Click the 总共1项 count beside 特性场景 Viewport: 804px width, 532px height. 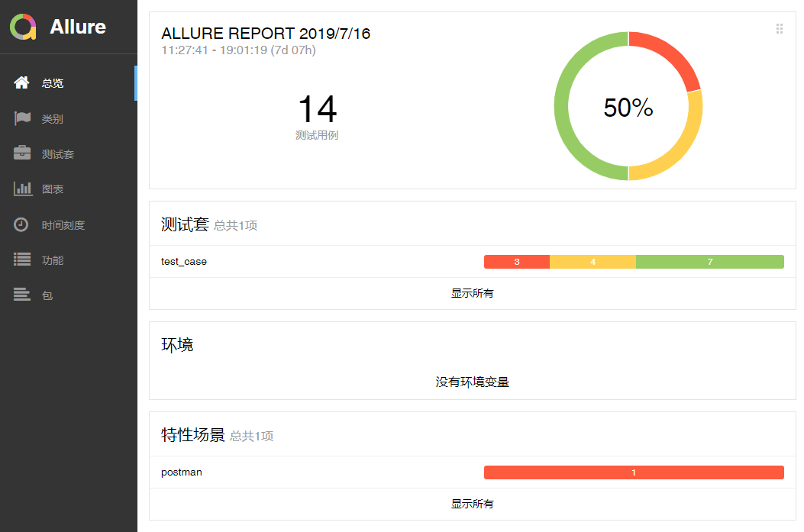tap(251, 436)
